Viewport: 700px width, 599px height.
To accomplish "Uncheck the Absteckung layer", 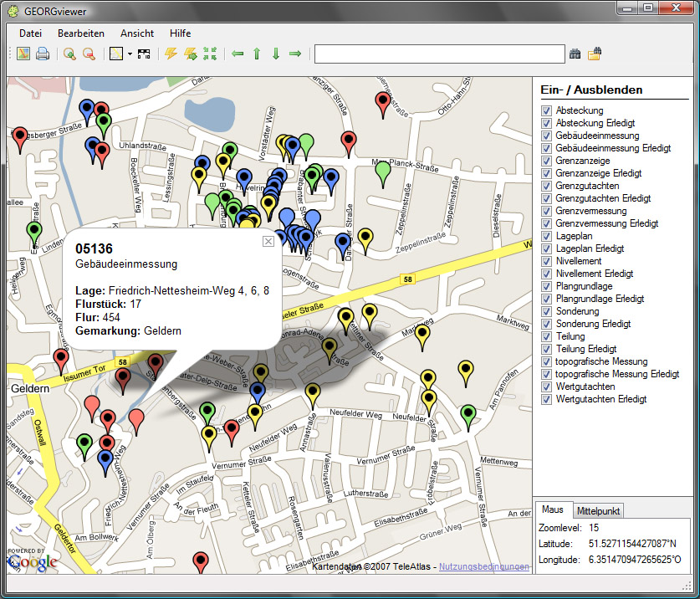I will pyautogui.click(x=546, y=110).
